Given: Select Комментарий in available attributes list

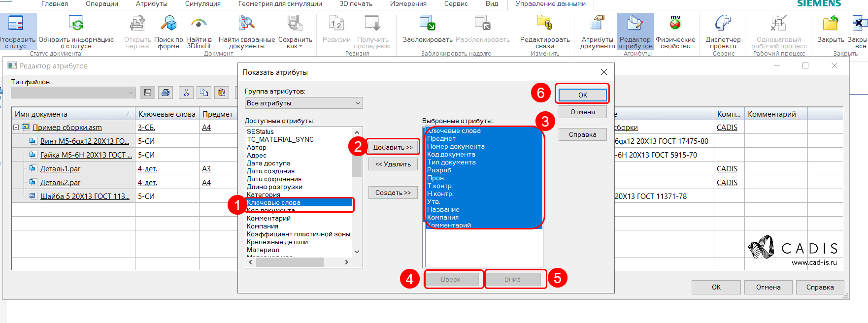Looking at the screenshot, I should 268,218.
